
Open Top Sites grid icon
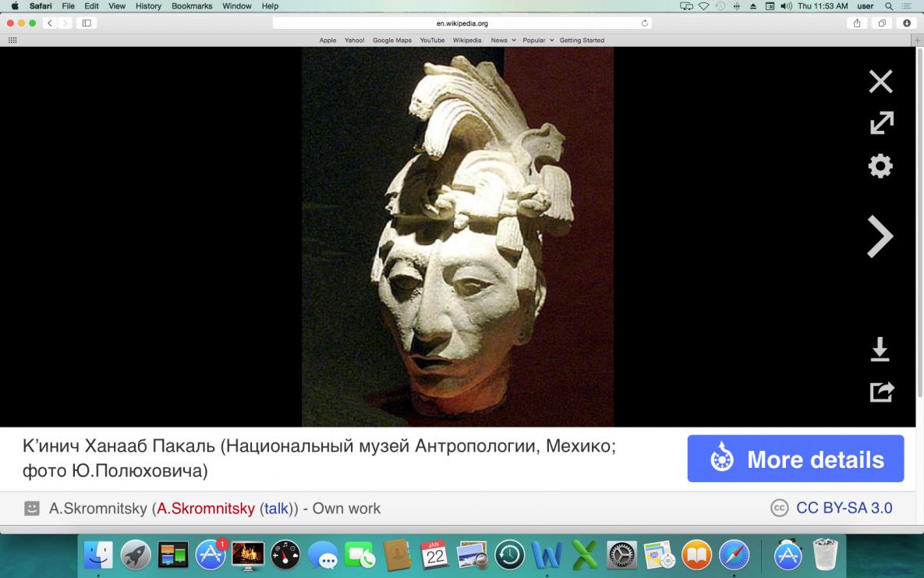point(12,40)
